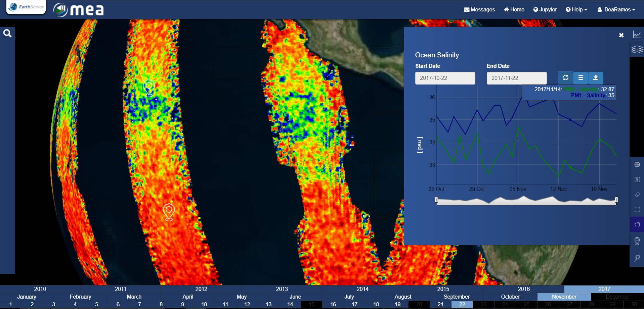The width and height of the screenshot is (644, 309).
Task: Open Messages
Action: [479, 9]
